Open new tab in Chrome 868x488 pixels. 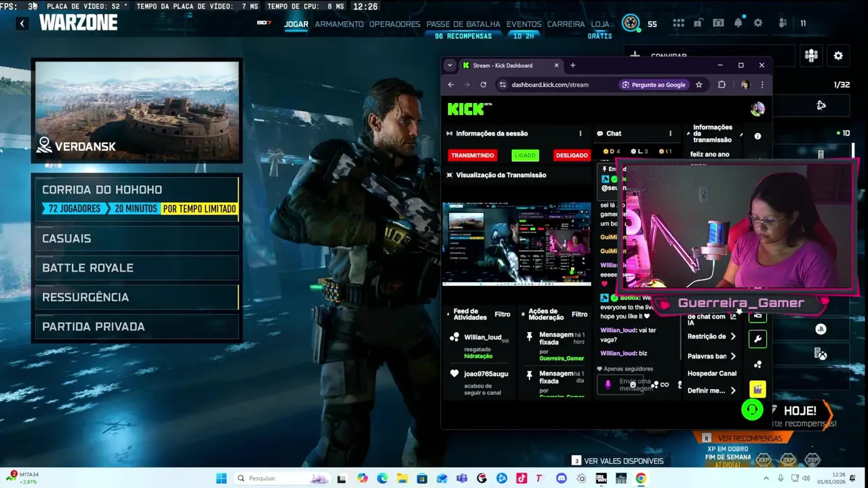click(572, 66)
